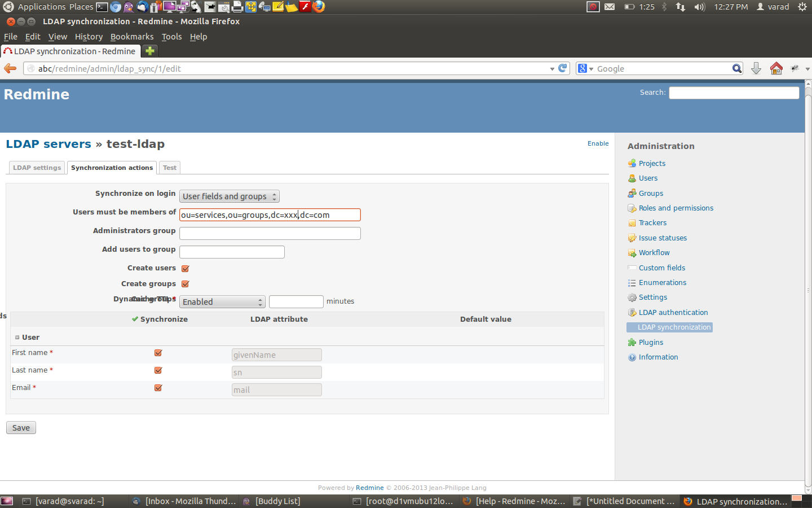
Task: Switch to the LDAP settings tab
Action: coord(37,167)
